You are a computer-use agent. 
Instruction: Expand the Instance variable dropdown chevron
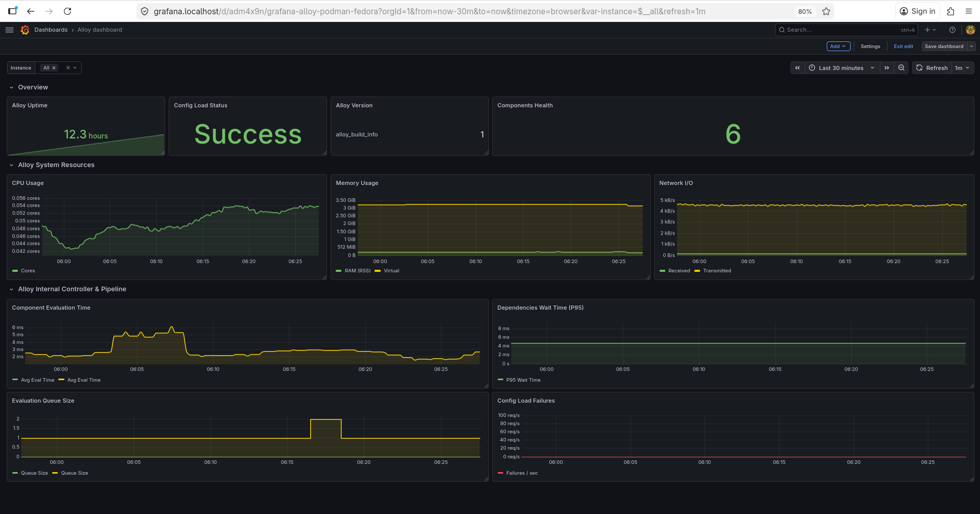click(x=75, y=68)
